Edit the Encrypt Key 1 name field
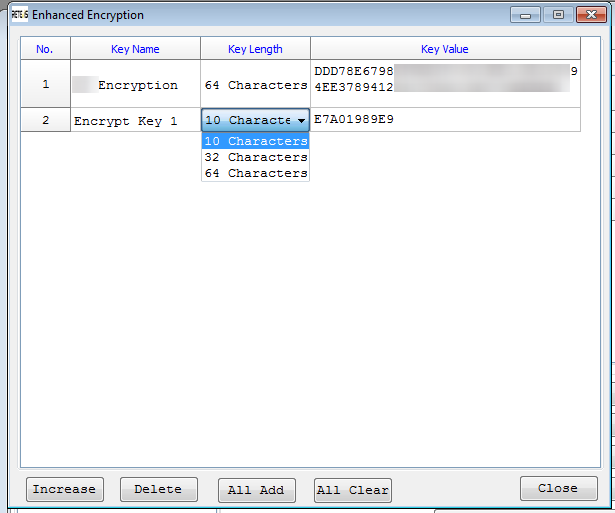This screenshot has height=513, width=615. pos(135,121)
